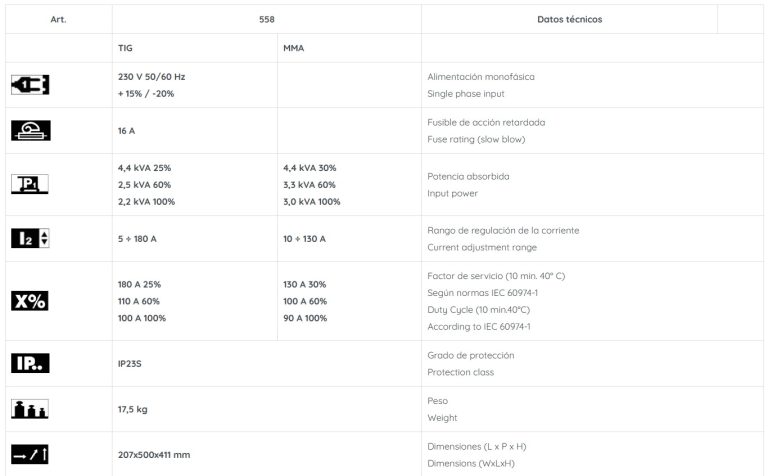
Task: Click the X% duty cycle icon
Action: [30, 301]
